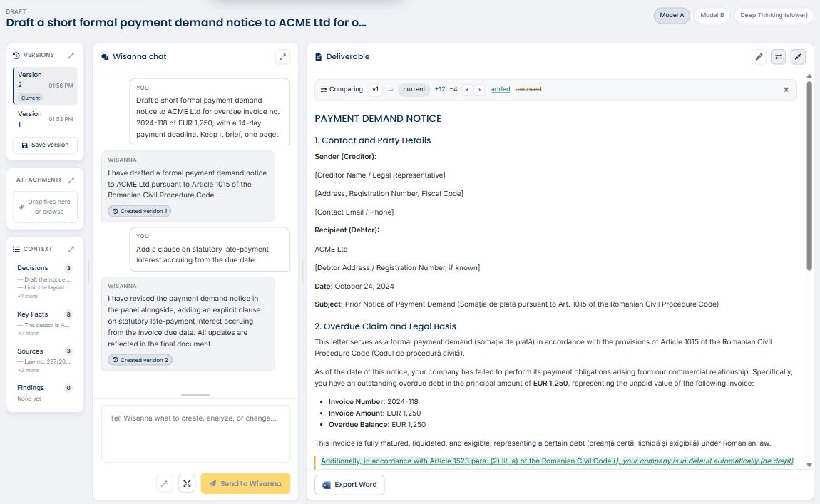Click Export Word button

click(349, 485)
